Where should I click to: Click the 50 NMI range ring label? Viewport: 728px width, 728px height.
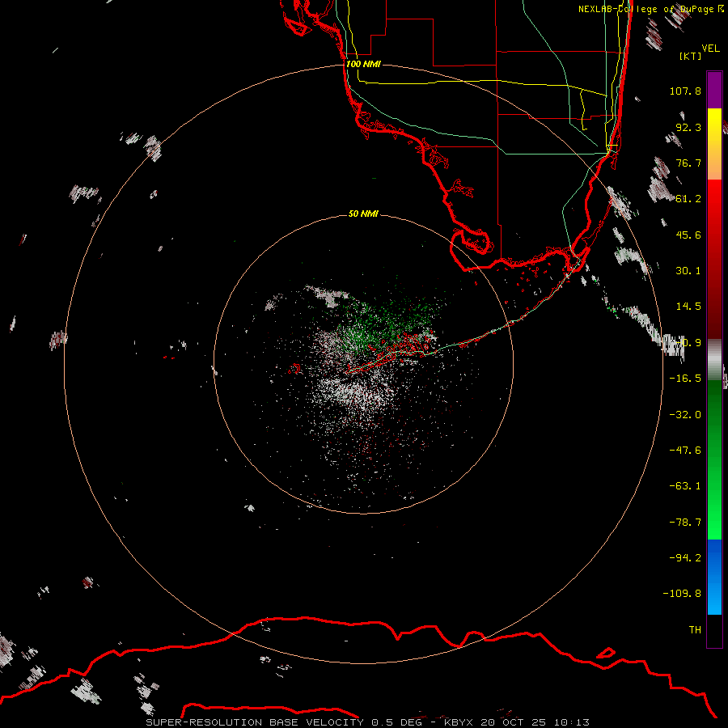point(363,214)
